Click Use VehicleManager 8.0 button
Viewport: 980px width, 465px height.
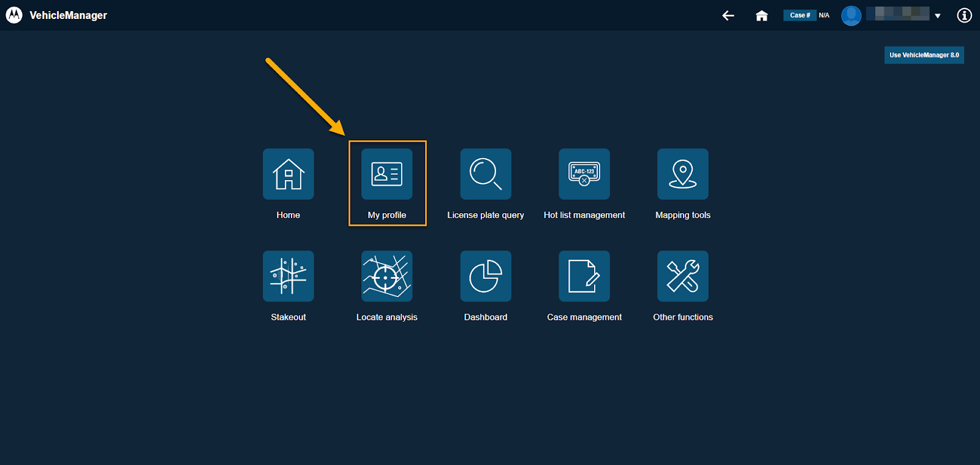(924, 55)
